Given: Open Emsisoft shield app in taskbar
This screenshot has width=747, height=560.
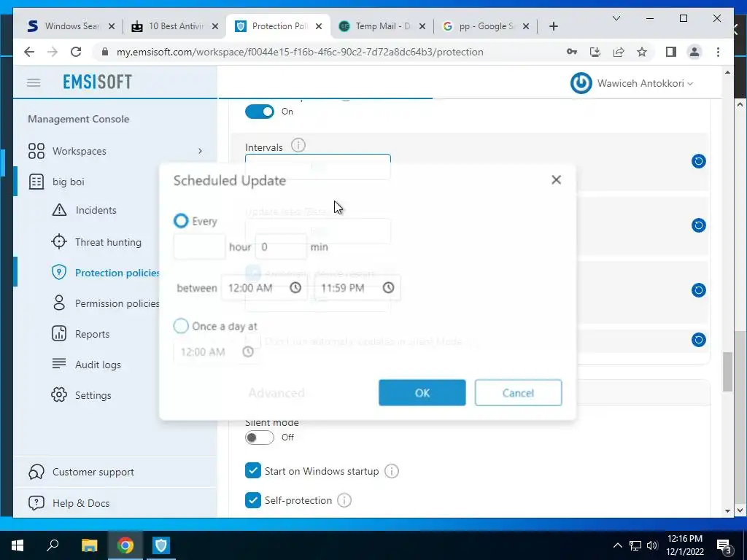Looking at the screenshot, I should 161,545.
